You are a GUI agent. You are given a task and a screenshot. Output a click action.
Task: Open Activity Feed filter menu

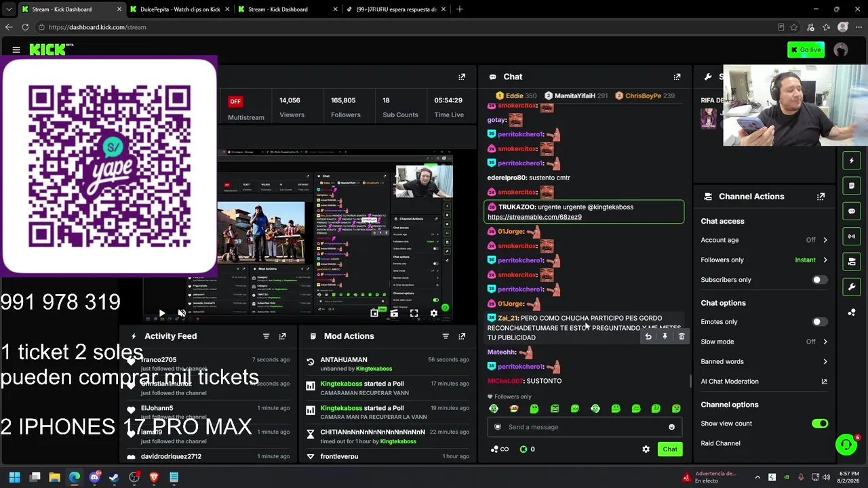click(x=266, y=336)
